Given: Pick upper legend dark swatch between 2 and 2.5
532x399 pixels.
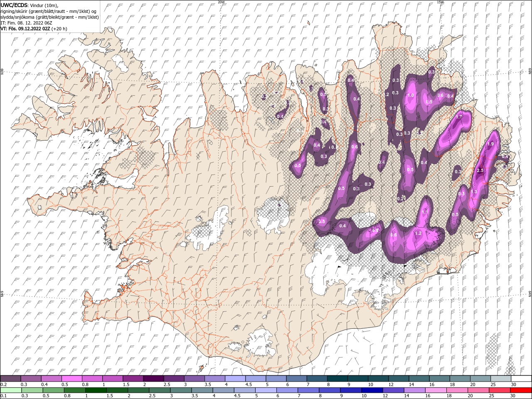Looking at the screenshot, I should pyautogui.click(x=154, y=378).
